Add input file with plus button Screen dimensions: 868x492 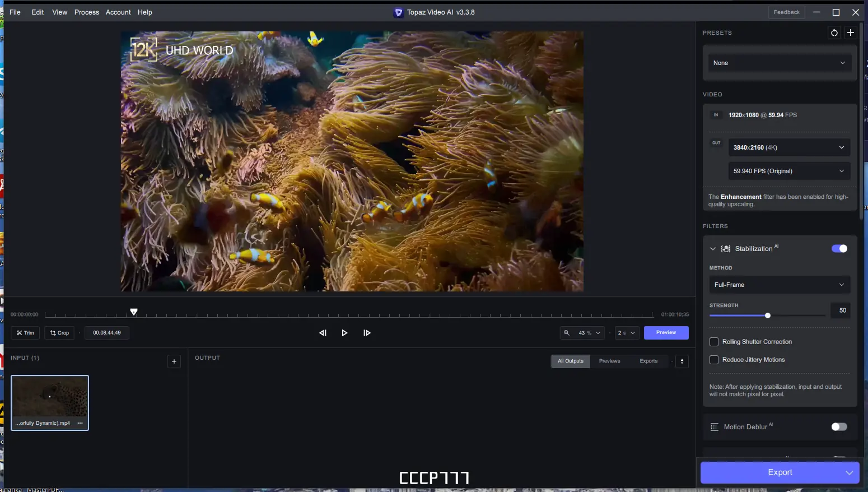click(x=174, y=361)
